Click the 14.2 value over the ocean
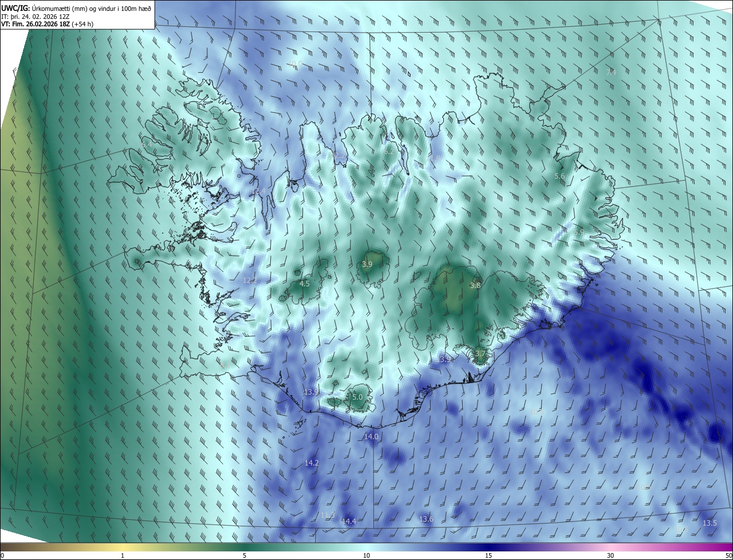Viewport: 733px width, 560px height. (x=312, y=463)
